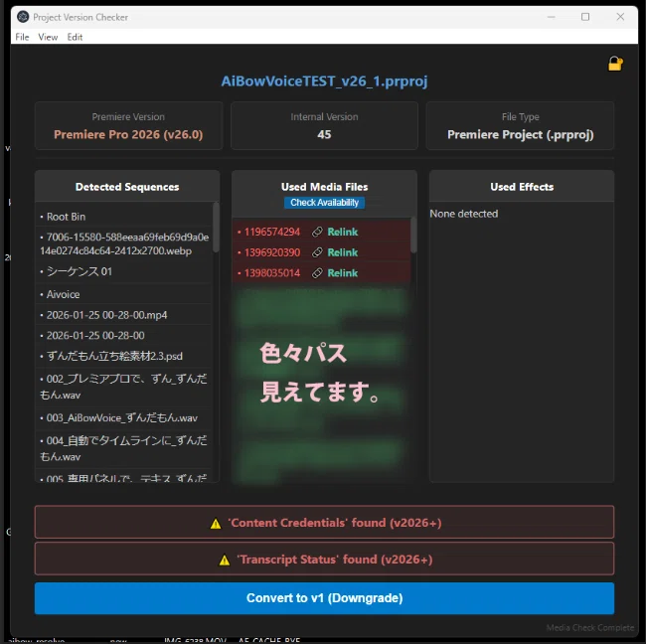646x644 pixels.
Task: Select シーケンス 01 sequence entry
Action: point(123,271)
